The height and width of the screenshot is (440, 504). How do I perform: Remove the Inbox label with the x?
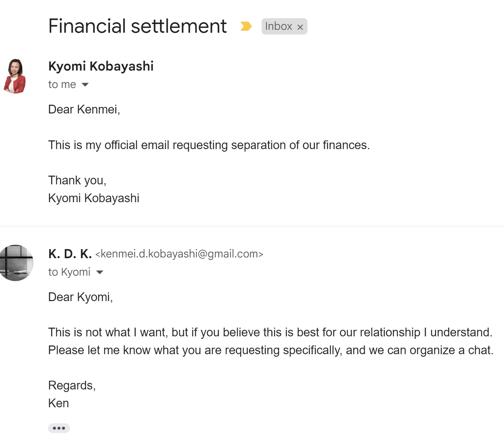coord(300,27)
